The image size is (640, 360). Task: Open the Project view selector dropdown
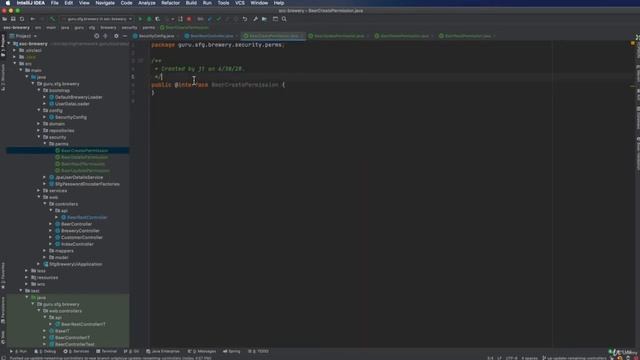pyautogui.click(x=23, y=36)
